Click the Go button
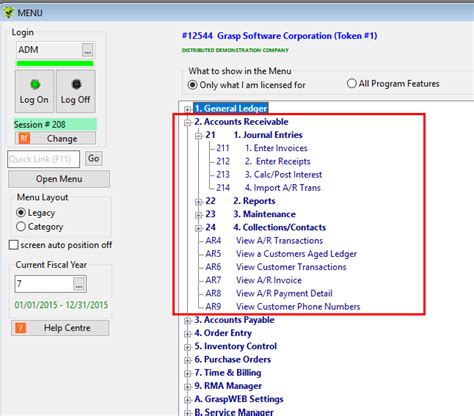 pos(94,158)
